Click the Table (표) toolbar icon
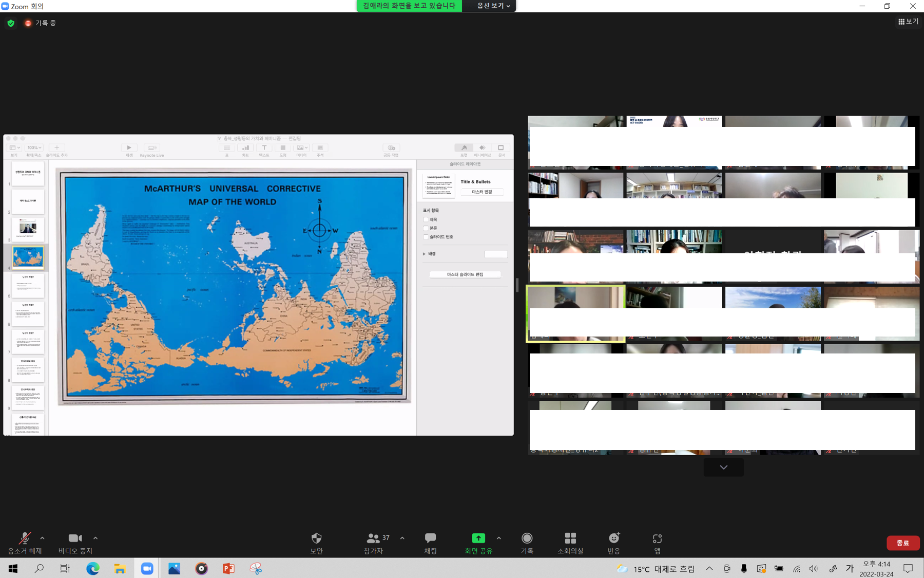This screenshot has width=924, height=578. [x=226, y=148]
